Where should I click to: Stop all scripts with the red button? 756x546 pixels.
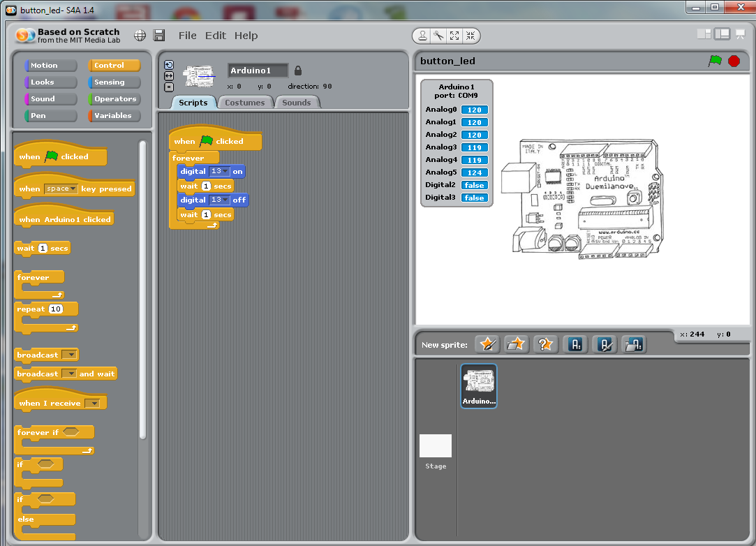(734, 61)
